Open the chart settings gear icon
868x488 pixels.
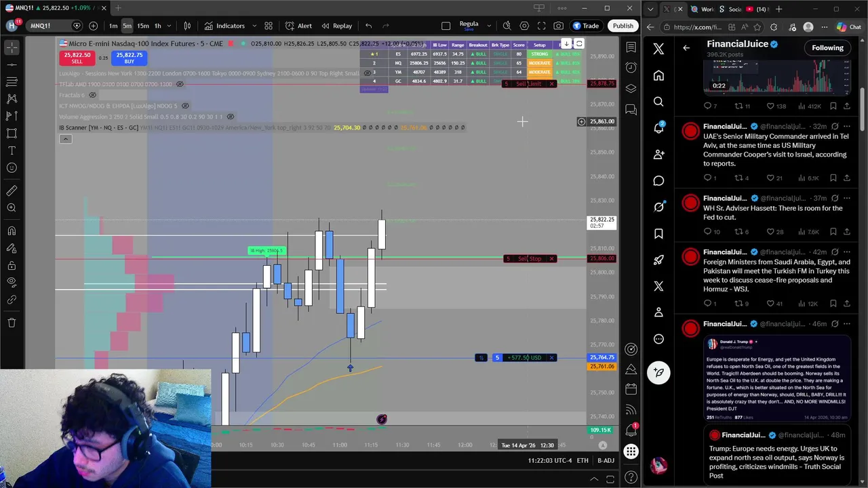point(524,26)
